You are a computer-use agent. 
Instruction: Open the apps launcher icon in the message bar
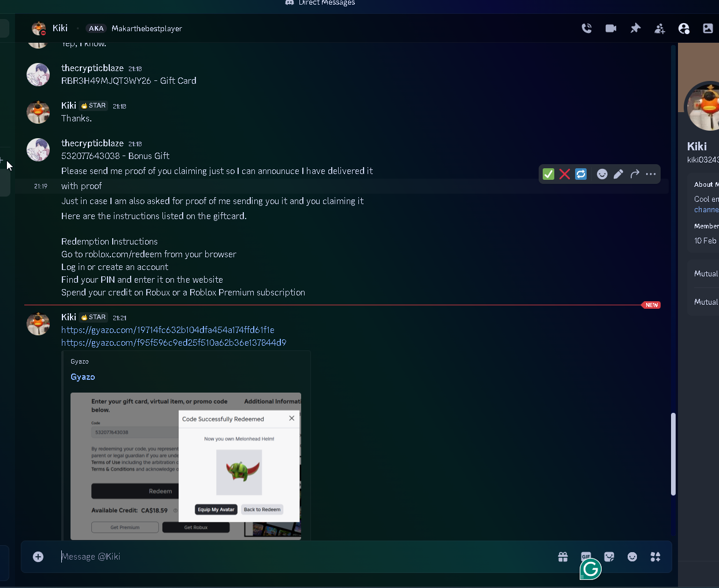pos(655,557)
